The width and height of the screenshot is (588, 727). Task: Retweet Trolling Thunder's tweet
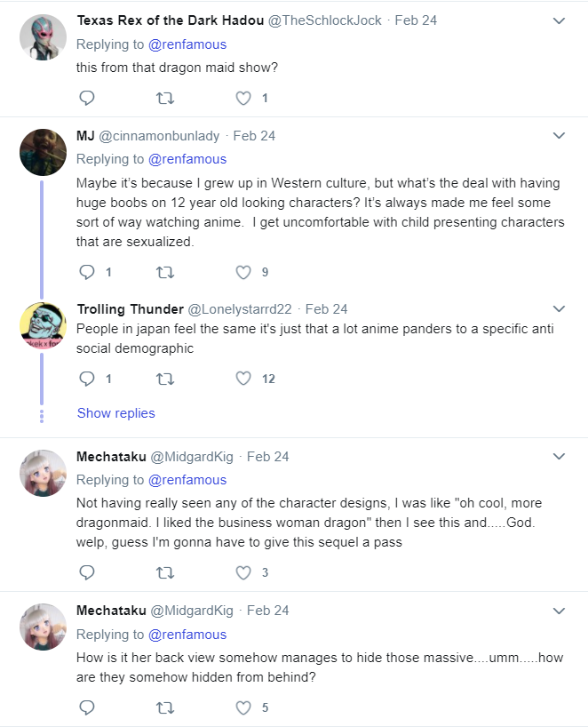(165, 379)
